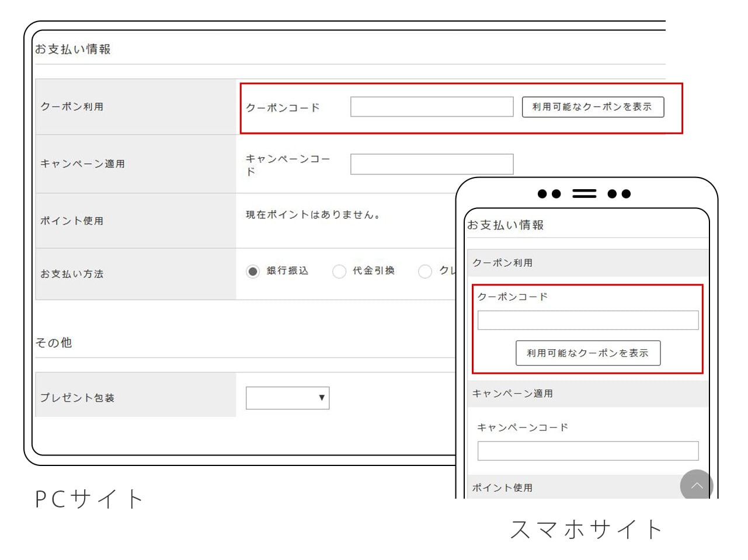Click the PC site coupon code input field

[432, 107]
